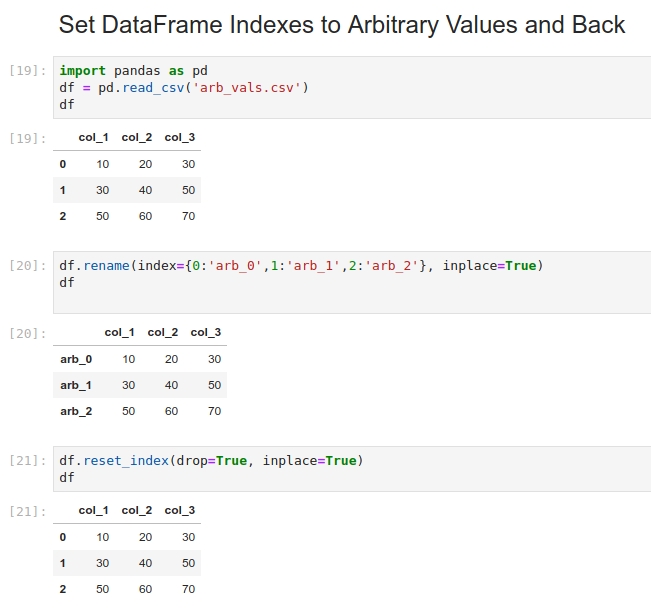Click the arb_1 row index
This screenshot has height=611, width=651.
(x=76, y=386)
